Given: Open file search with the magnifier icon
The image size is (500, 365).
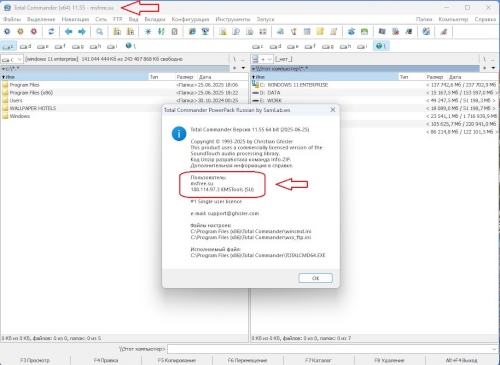Looking at the screenshot, I should click(99, 32).
